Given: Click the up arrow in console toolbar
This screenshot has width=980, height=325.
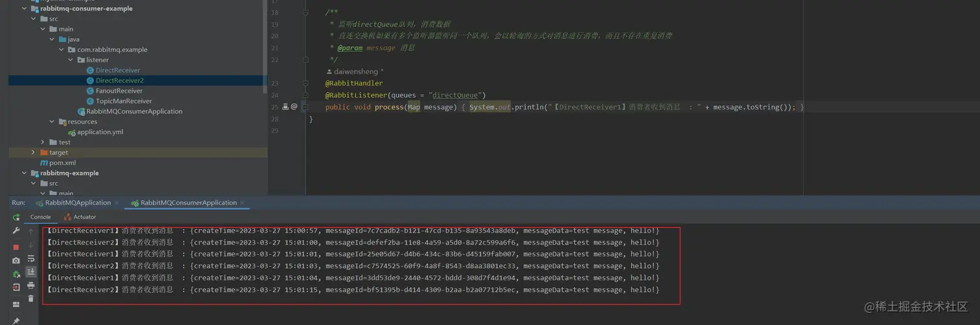Looking at the screenshot, I should [x=30, y=231].
